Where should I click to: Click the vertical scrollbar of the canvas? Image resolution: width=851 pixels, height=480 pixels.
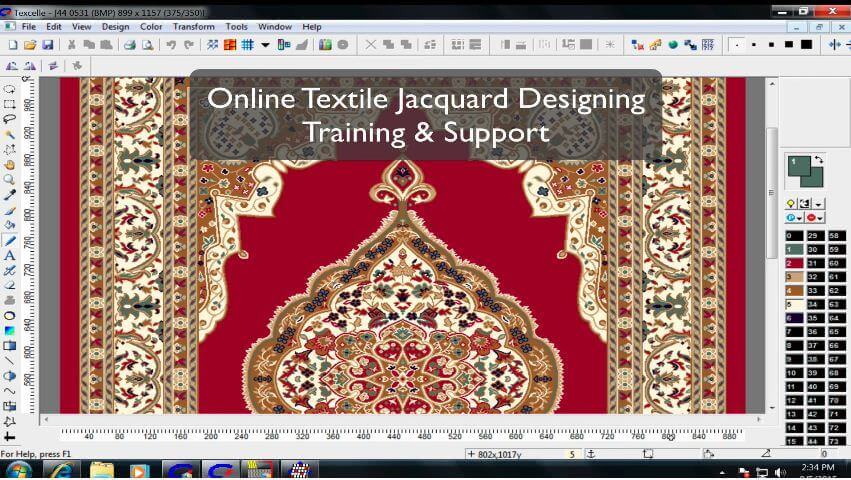771,250
